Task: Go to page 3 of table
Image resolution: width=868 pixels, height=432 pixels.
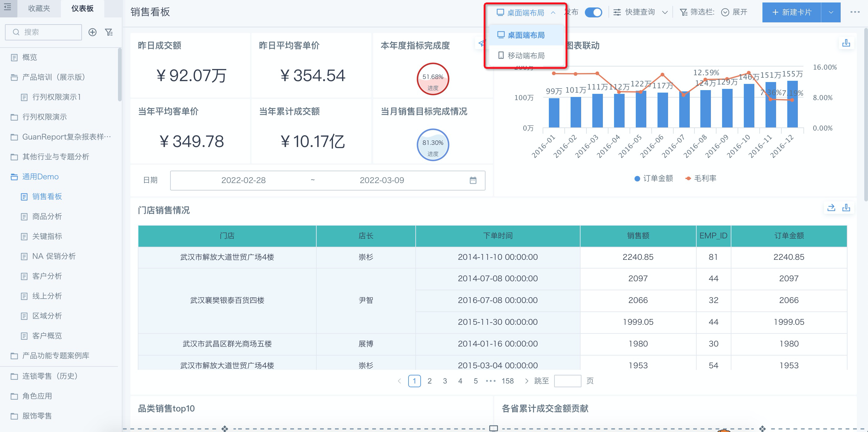Action: tap(445, 381)
